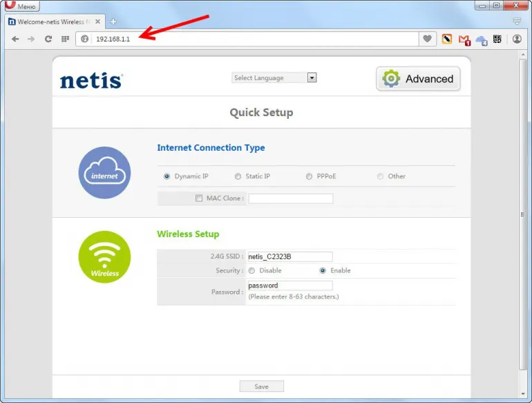Click the QR code extension icon
The width and height of the screenshot is (532, 403).
[x=497, y=39]
